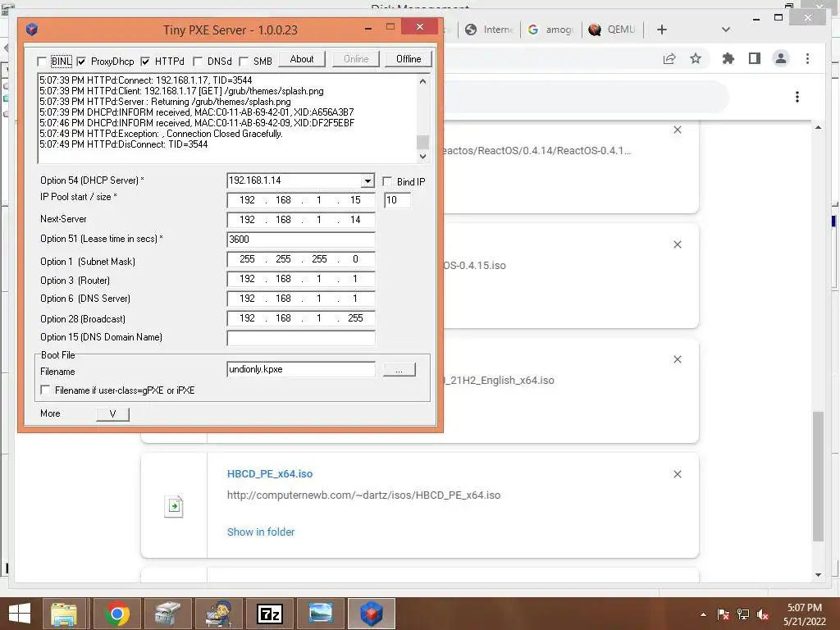Open the Chrome profile avatar
The height and width of the screenshot is (630, 840).
coord(781,58)
